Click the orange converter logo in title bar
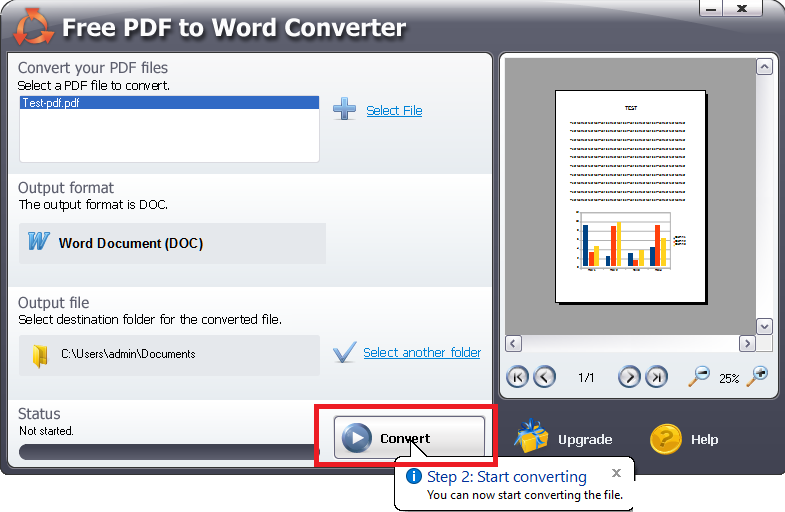Screen dimensions: 785x512 [x=34, y=27]
